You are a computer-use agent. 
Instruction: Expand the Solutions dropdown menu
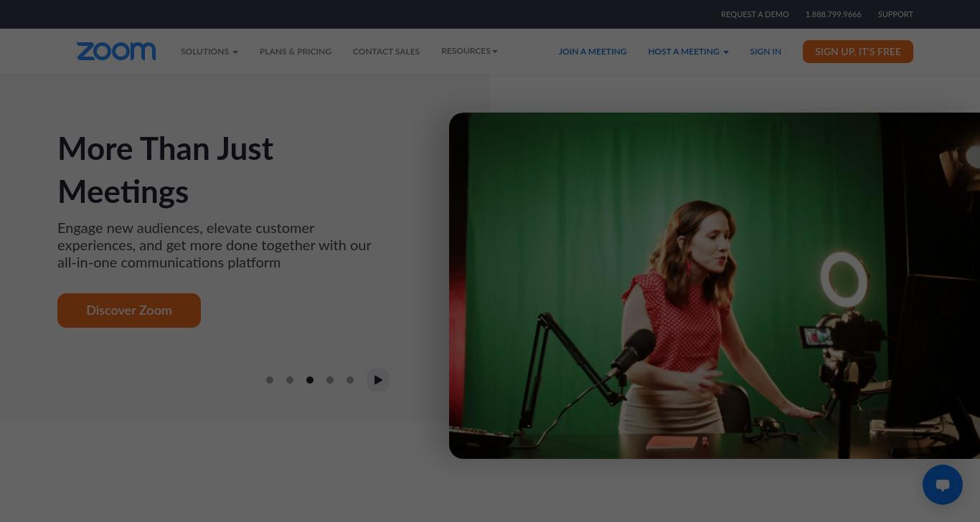pos(209,52)
